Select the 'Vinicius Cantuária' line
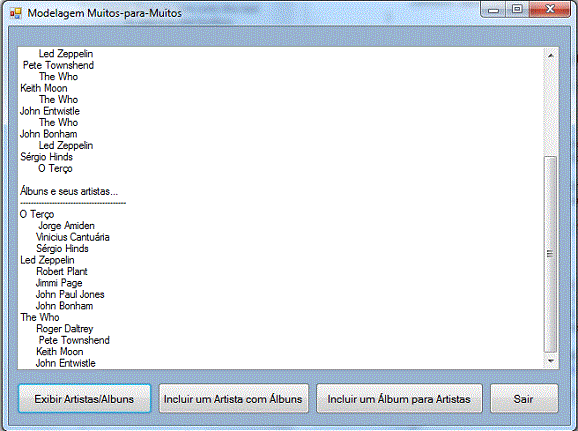The width and height of the screenshot is (578, 431). (x=73, y=237)
